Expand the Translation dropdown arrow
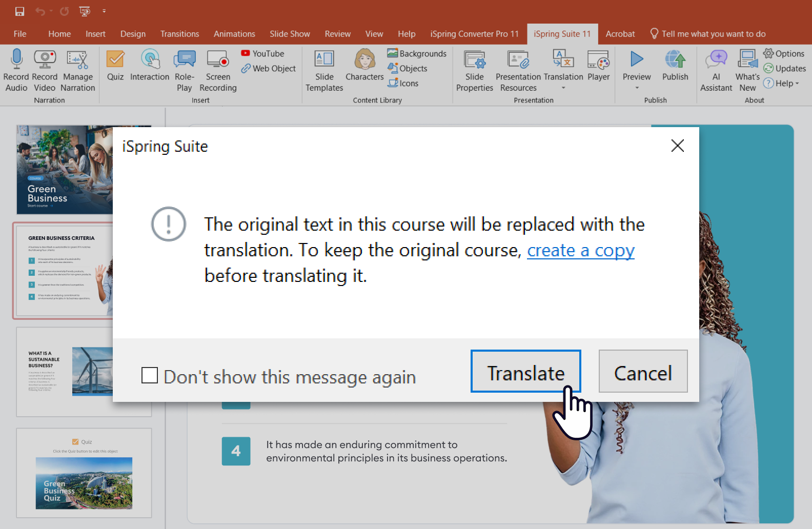This screenshot has height=529, width=812. 563,88
